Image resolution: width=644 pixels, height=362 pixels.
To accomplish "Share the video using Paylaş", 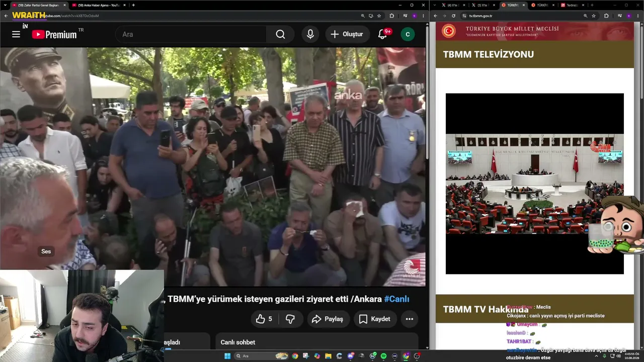I will pyautogui.click(x=328, y=319).
